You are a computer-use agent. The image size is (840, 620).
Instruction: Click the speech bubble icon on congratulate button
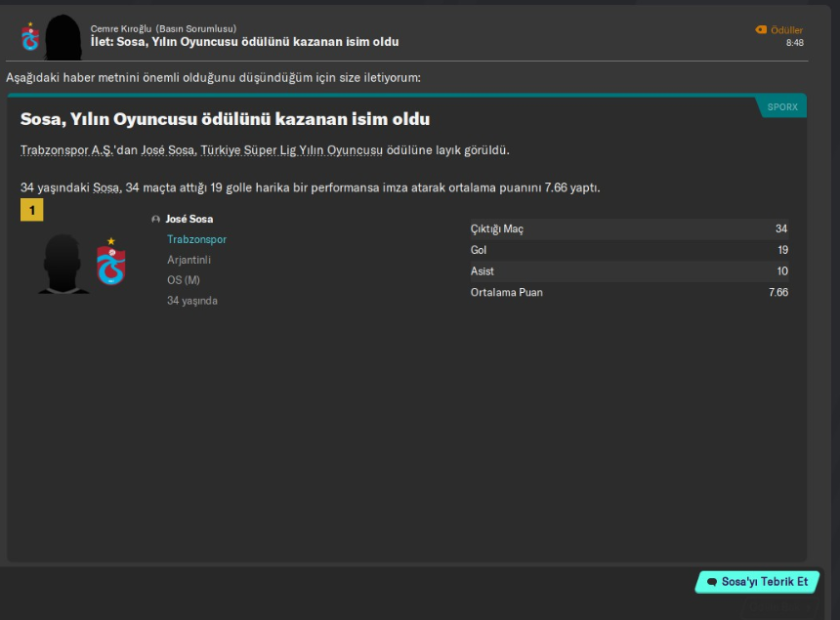(712, 582)
